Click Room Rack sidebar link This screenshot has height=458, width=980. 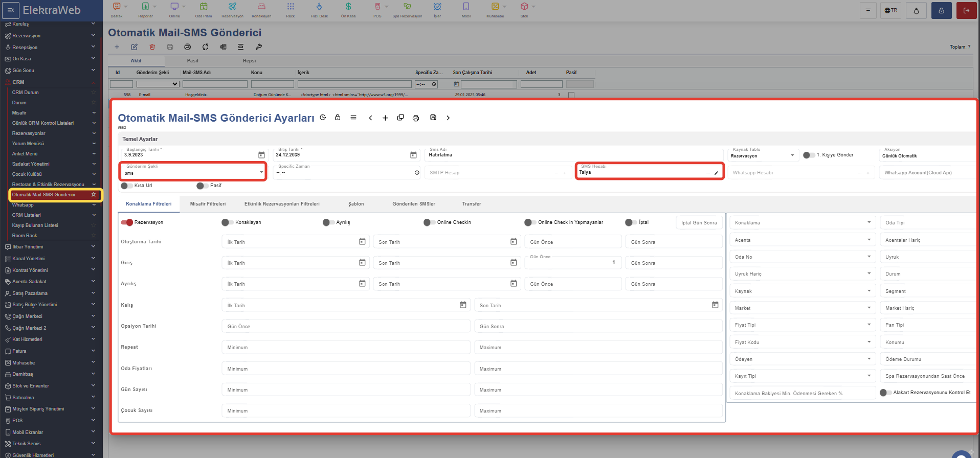(25, 236)
